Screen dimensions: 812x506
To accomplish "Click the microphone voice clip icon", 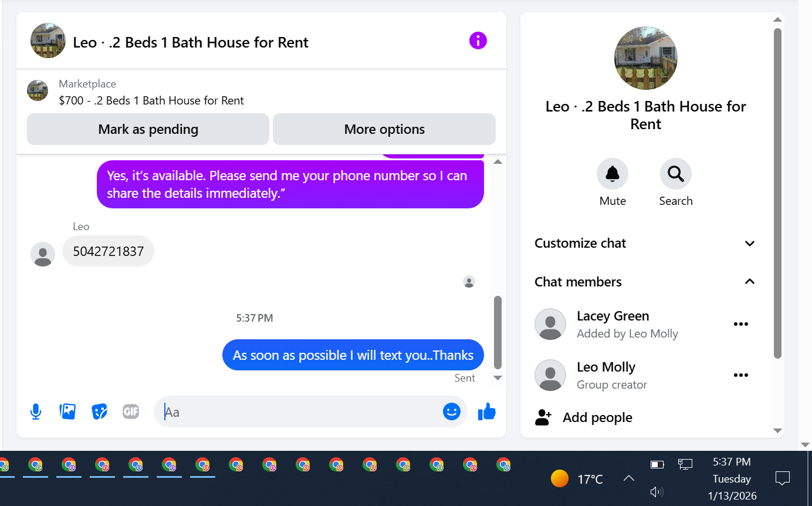I will coord(36,411).
